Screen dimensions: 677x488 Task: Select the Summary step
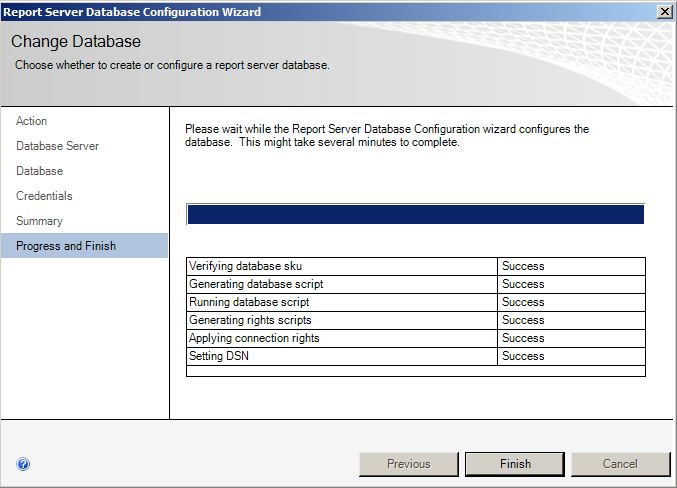tap(39, 221)
